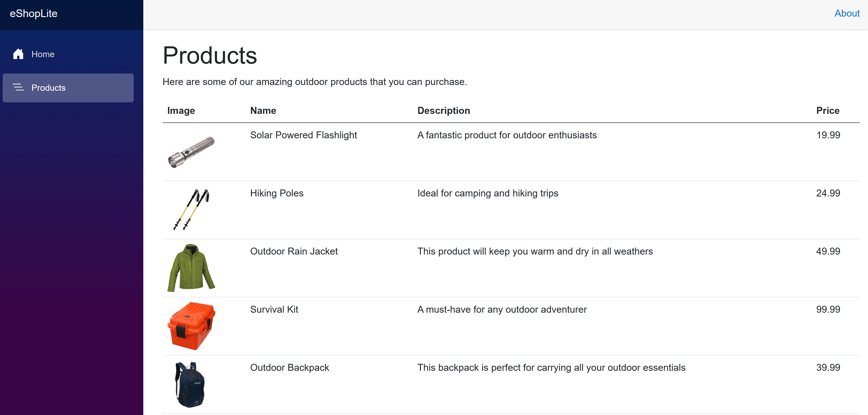Click the Home house icon
868x415 pixels.
point(18,54)
